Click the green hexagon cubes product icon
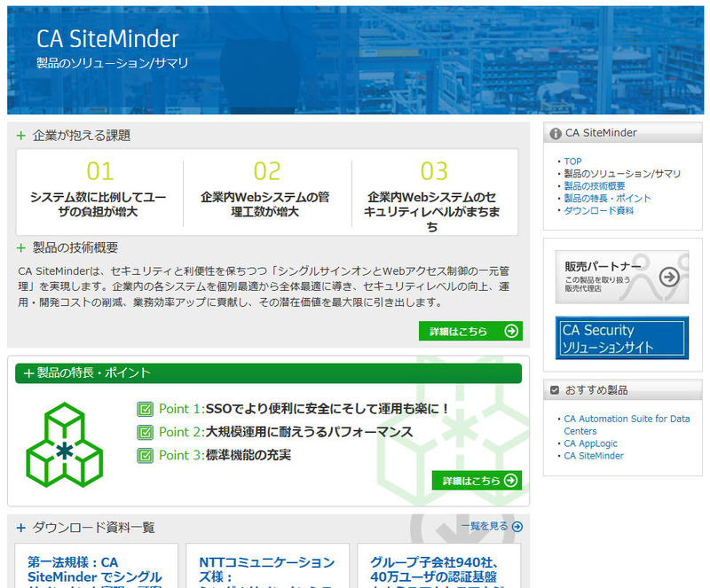This screenshot has width=710, height=588. [64, 444]
